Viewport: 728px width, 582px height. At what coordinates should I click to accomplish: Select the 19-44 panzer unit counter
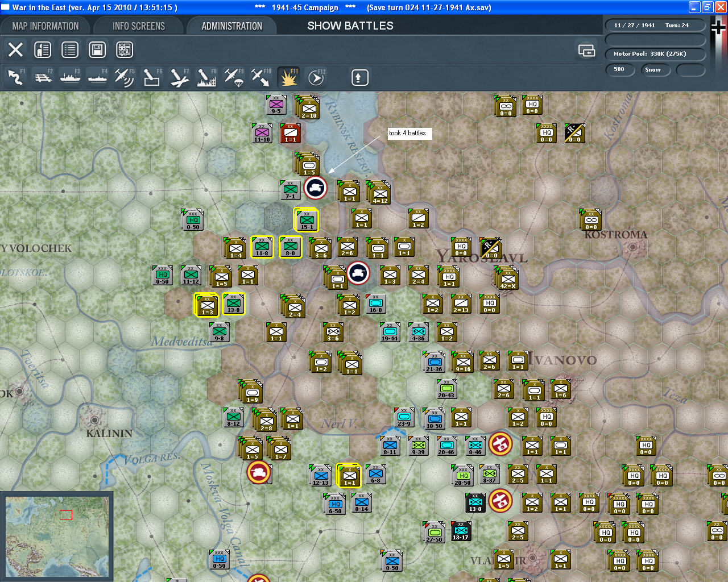[390, 332]
